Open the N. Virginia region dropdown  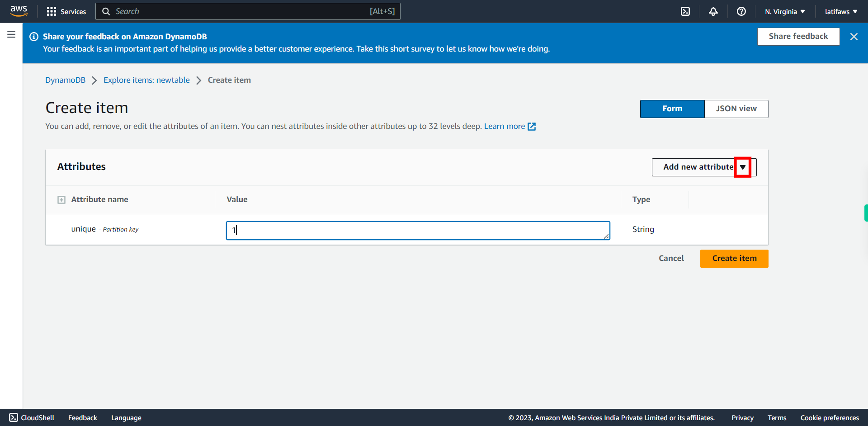pos(785,11)
